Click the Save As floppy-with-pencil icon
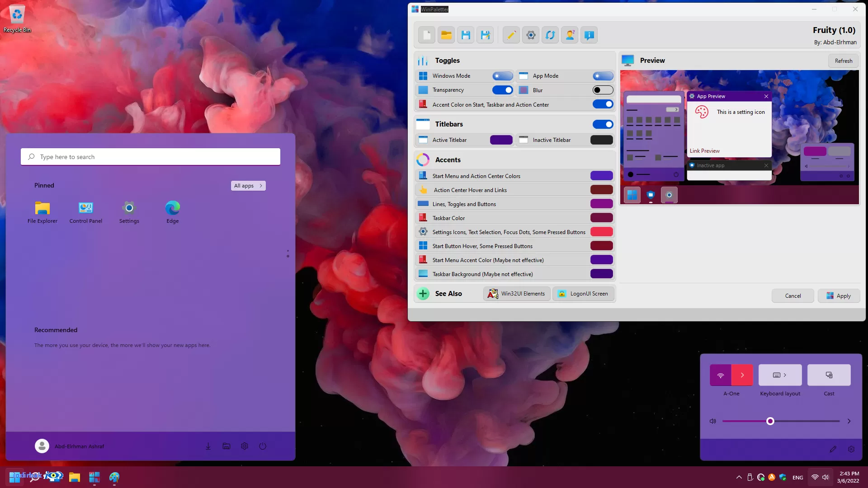 click(486, 35)
